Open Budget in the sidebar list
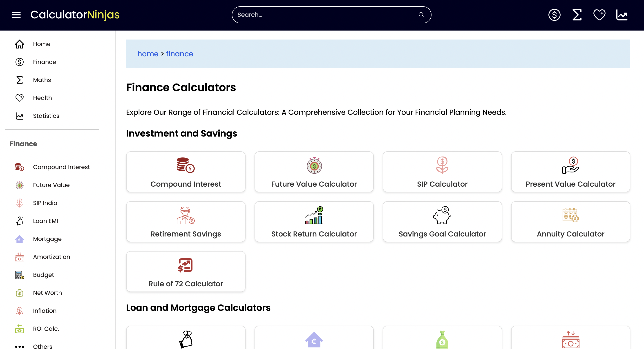Screen dimensions: 644x349 click(43, 275)
